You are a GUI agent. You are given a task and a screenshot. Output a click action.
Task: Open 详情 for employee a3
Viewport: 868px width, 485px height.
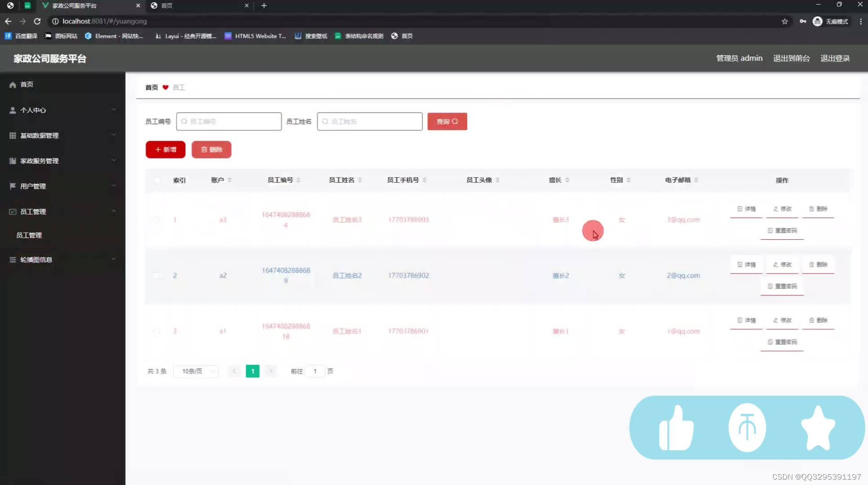coord(746,209)
